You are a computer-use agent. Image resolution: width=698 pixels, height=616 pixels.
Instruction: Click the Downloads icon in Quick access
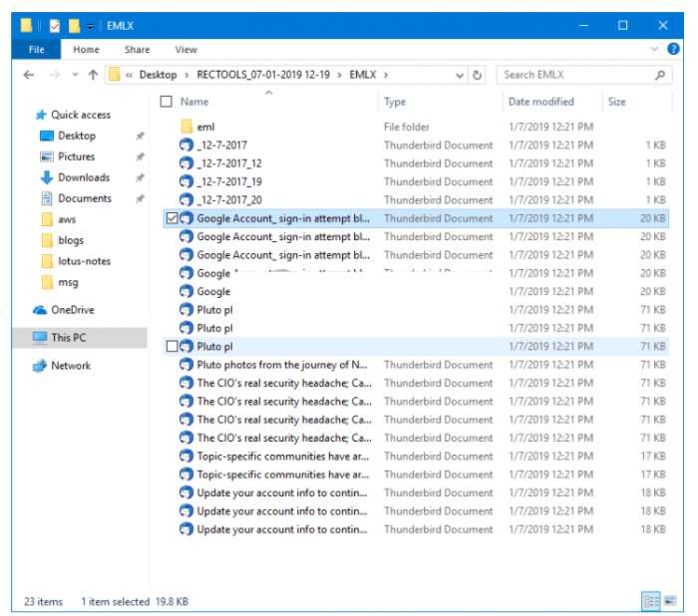point(46,177)
